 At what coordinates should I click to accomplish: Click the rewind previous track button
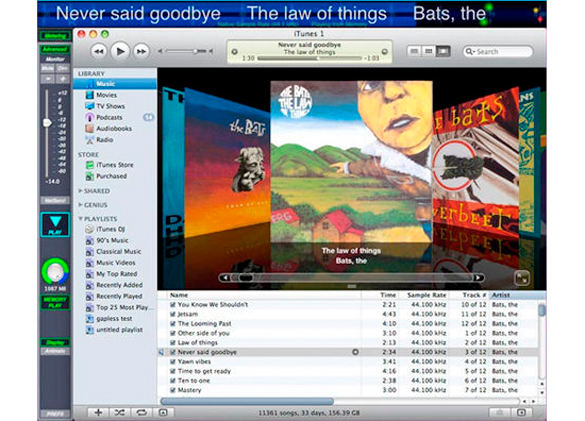pyautogui.click(x=99, y=51)
